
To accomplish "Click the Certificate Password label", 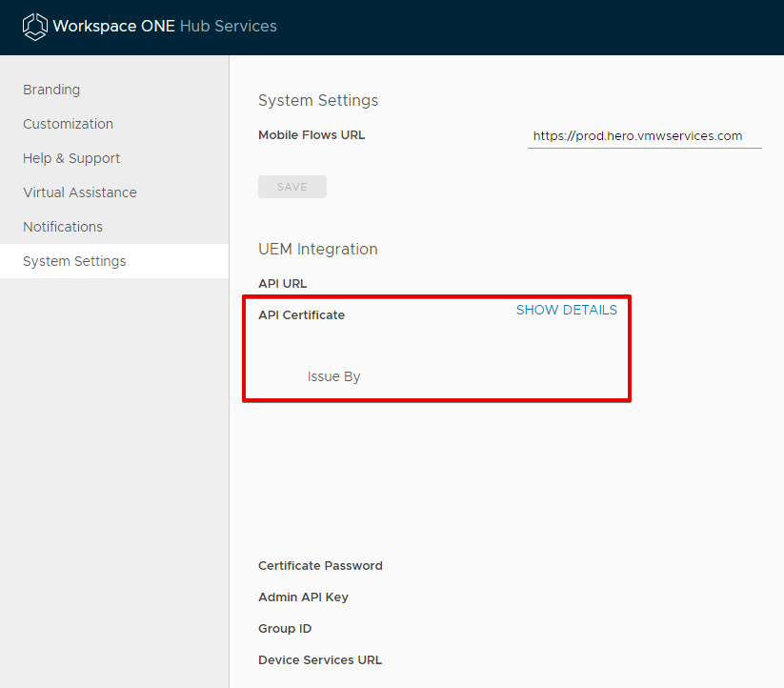I will coord(320,566).
